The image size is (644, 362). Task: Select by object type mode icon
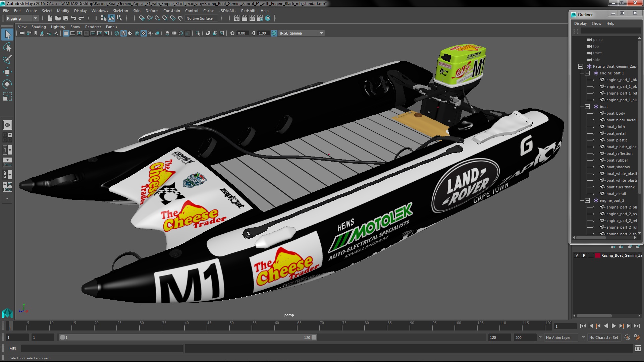111,18
